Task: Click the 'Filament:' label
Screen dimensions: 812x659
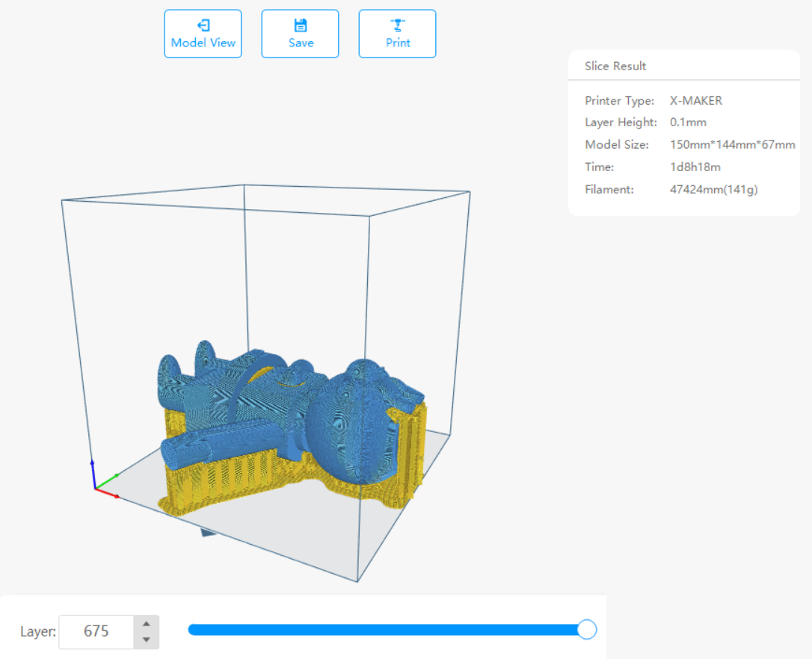Action: (609, 190)
